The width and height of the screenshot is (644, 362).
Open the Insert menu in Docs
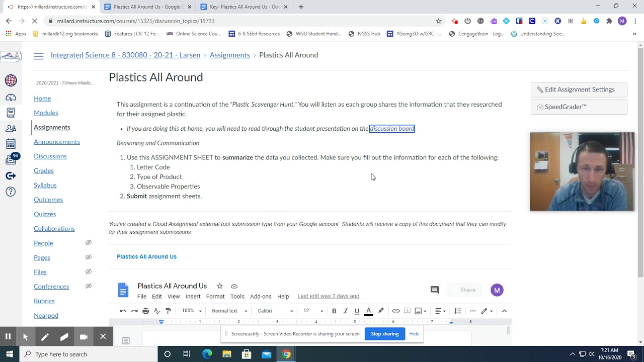pyautogui.click(x=193, y=297)
